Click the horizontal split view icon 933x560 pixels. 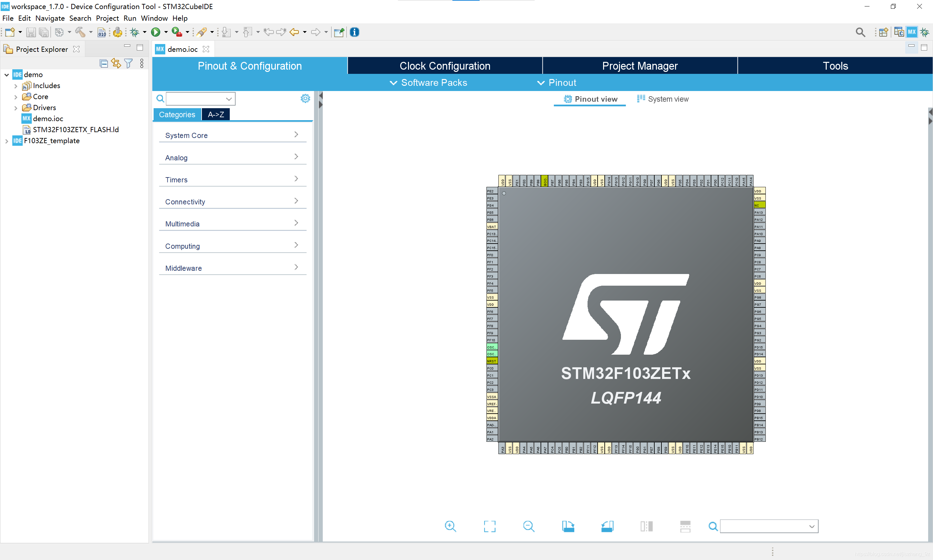point(685,526)
